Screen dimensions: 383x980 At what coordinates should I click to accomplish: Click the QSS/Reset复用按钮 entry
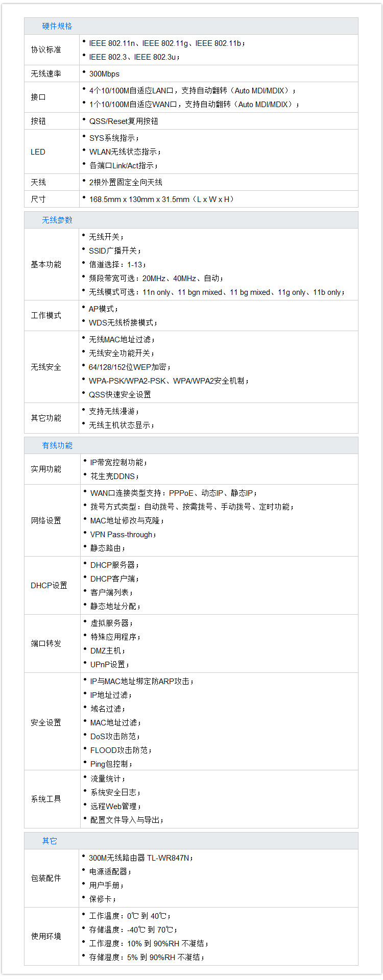click(x=124, y=121)
